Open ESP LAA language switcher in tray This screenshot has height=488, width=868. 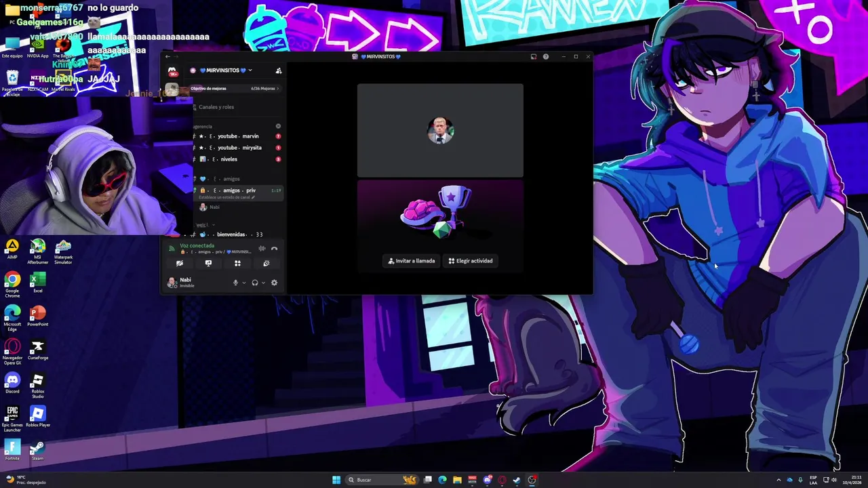[x=813, y=480]
